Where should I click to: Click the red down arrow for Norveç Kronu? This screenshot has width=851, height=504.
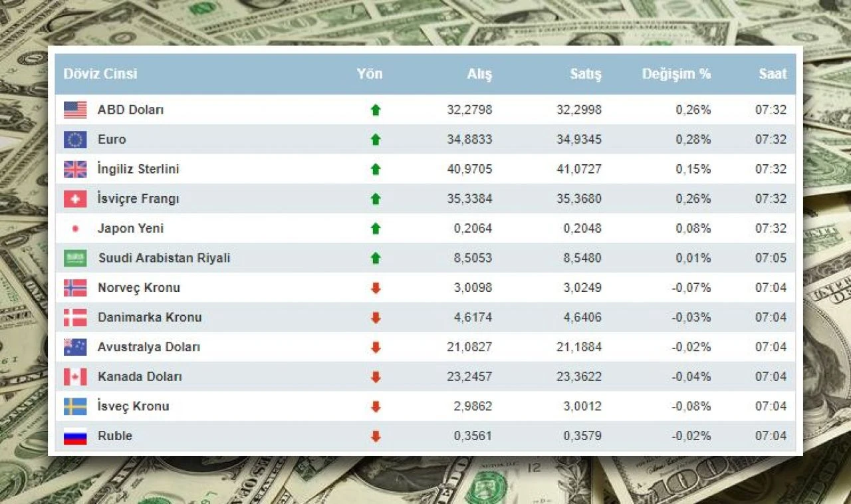tap(376, 287)
